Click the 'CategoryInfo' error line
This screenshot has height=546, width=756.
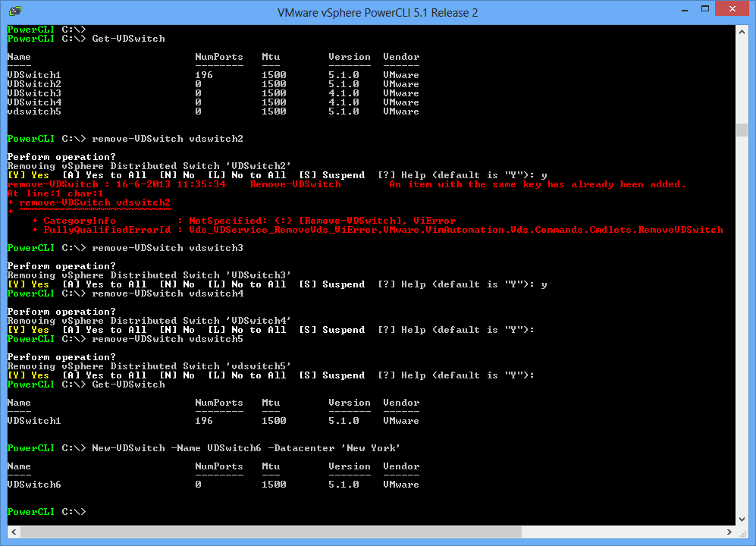(x=244, y=221)
